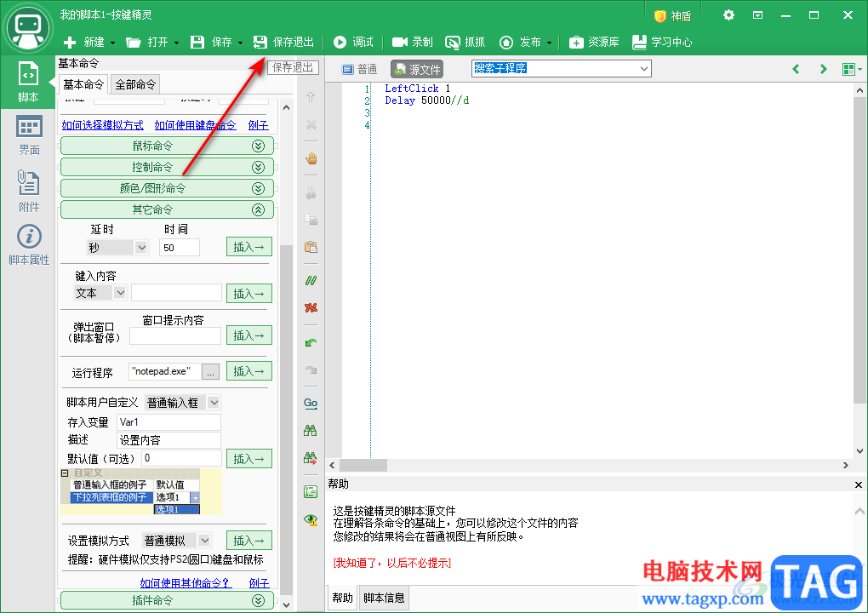Open the 打开 dropdown arrow
The image size is (868, 613).
[177, 43]
